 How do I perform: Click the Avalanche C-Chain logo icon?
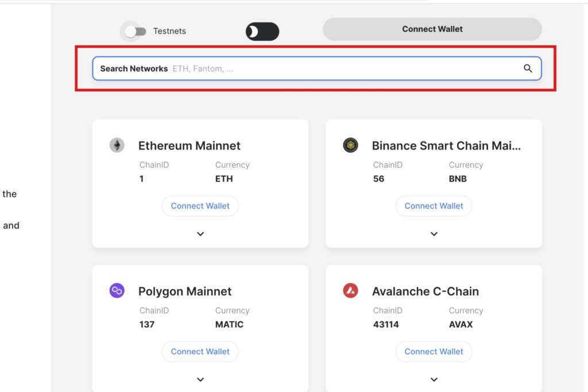[x=351, y=291]
